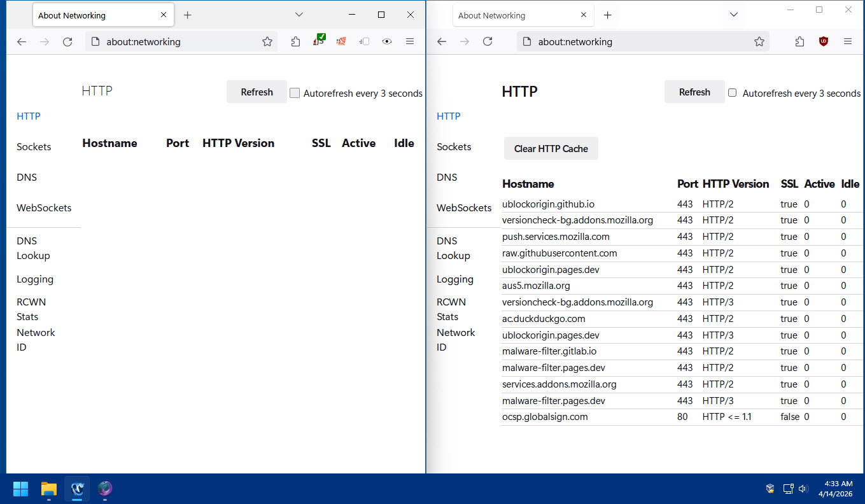Click the eye icon in left toolbar
The width and height of the screenshot is (865, 504).
coord(387,41)
